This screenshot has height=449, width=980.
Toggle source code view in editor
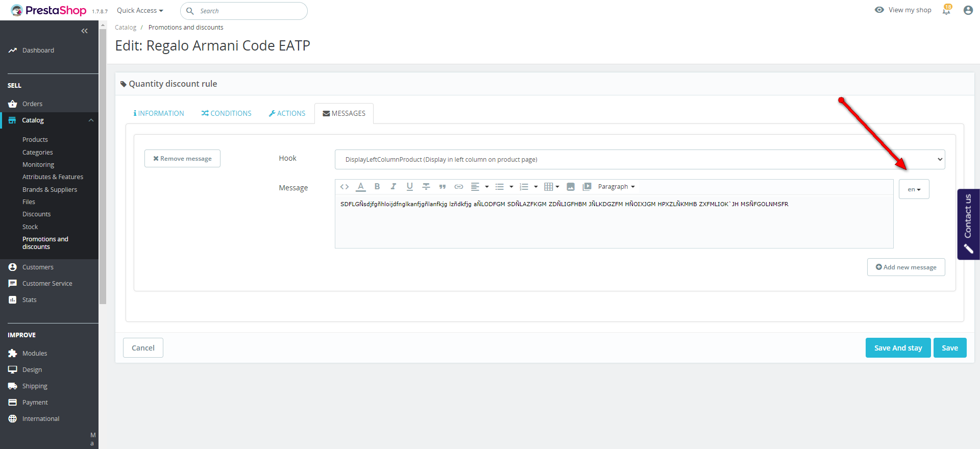pyautogui.click(x=345, y=187)
